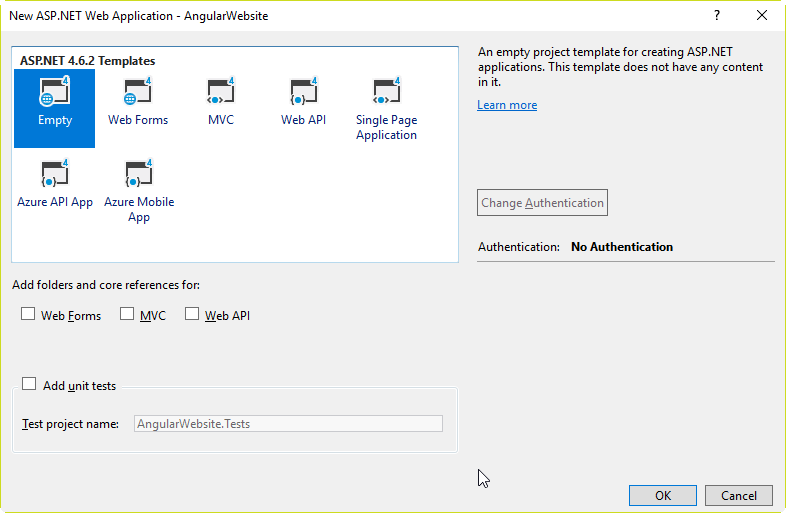
Task: Click the ASP.NET 4.6.2 Templates heading
Action: pos(88,61)
